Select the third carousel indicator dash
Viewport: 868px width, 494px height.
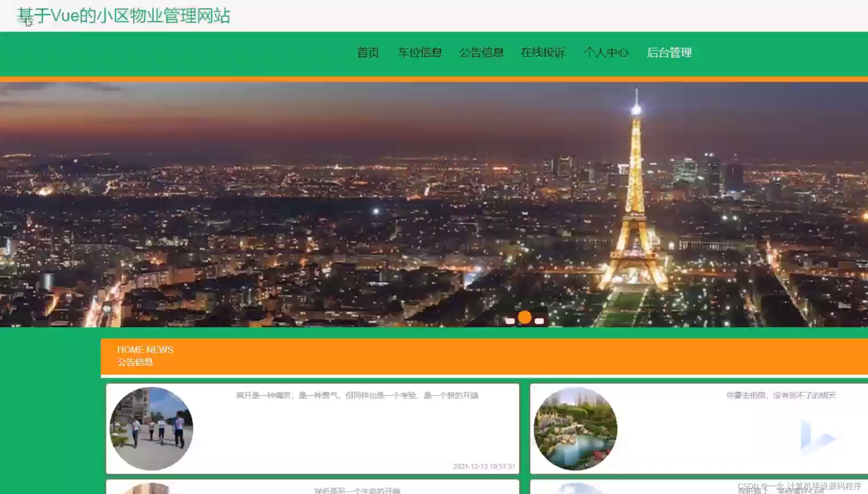539,321
